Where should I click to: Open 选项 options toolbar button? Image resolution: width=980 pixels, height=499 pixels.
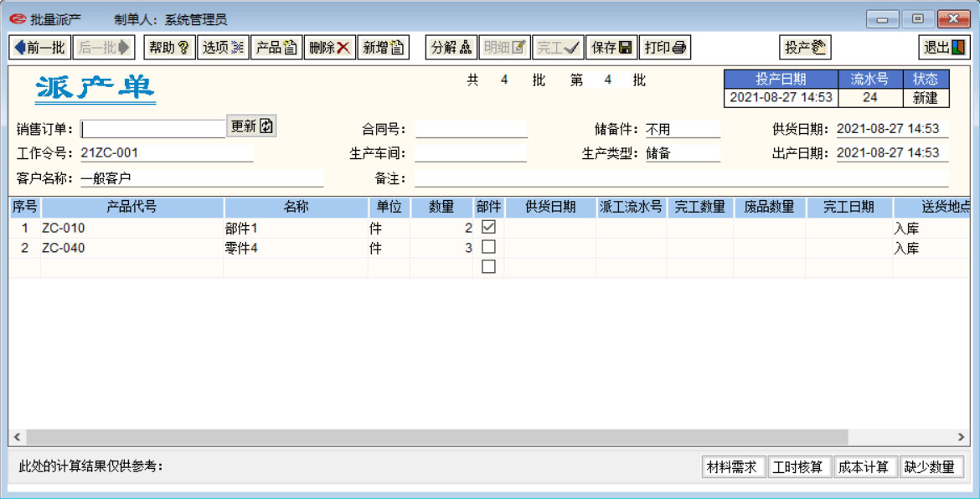pyautogui.click(x=223, y=48)
